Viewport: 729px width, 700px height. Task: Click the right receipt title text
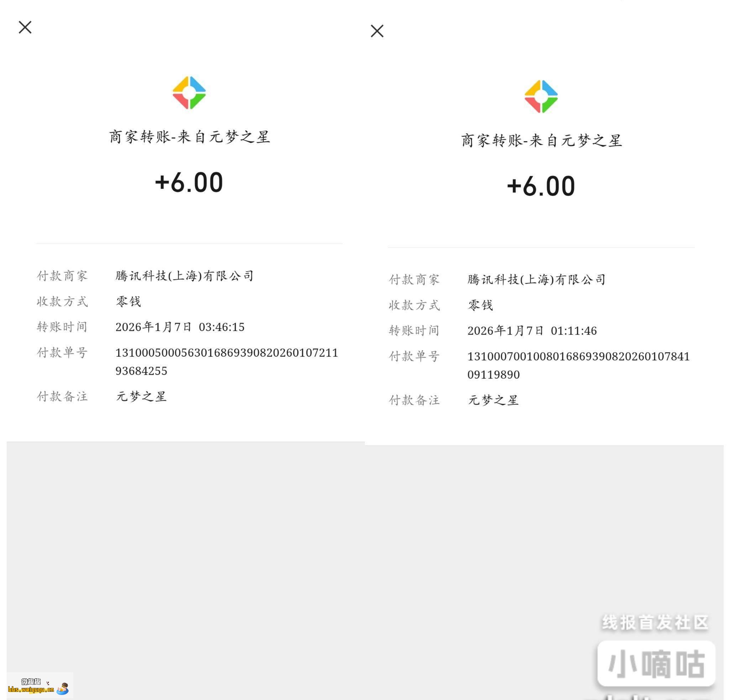point(541,140)
